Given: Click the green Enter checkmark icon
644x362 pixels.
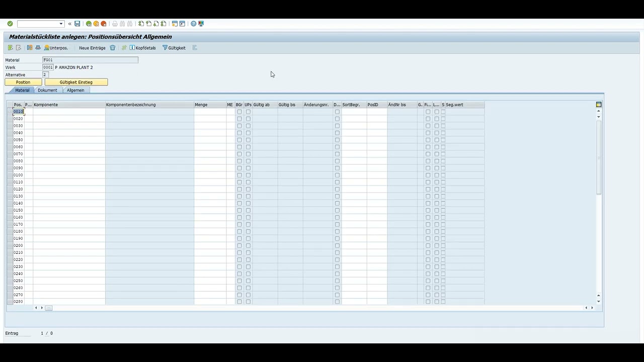Looking at the screenshot, I should click(x=10, y=24).
